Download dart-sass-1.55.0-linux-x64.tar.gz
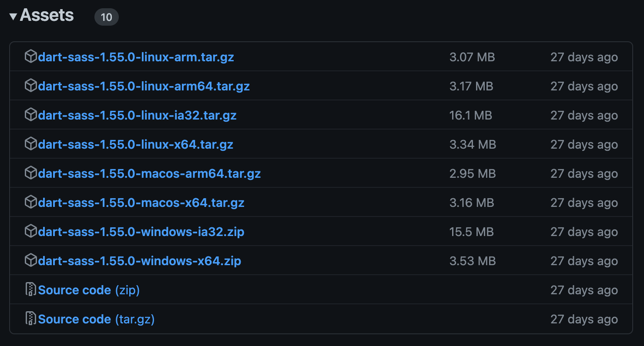644x346 pixels. click(x=135, y=144)
